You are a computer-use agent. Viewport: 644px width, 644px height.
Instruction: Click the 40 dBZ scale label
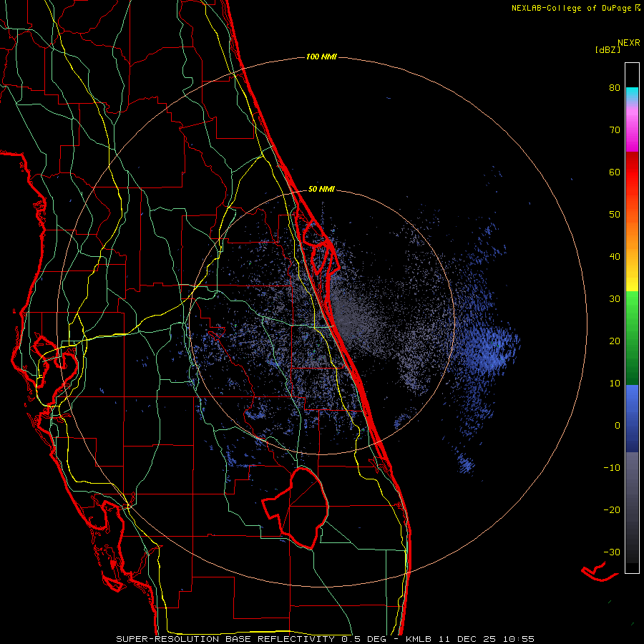615,257
